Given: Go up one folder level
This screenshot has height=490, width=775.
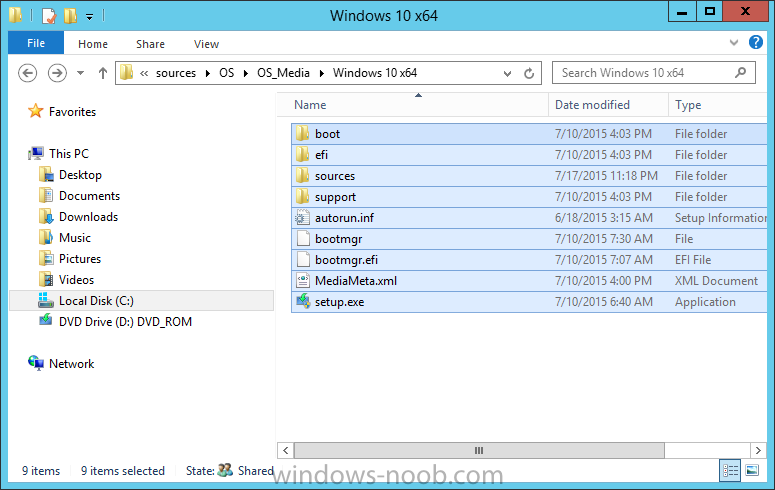Looking at the screenshot, I should click(x=102, y=73).
